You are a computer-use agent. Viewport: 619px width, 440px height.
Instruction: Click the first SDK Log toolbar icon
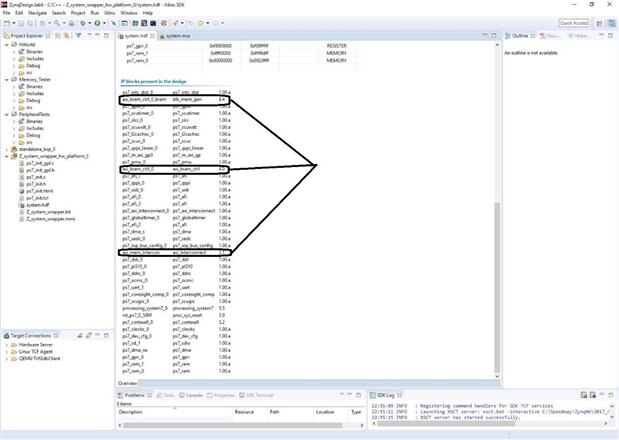[x=584, y=395]
